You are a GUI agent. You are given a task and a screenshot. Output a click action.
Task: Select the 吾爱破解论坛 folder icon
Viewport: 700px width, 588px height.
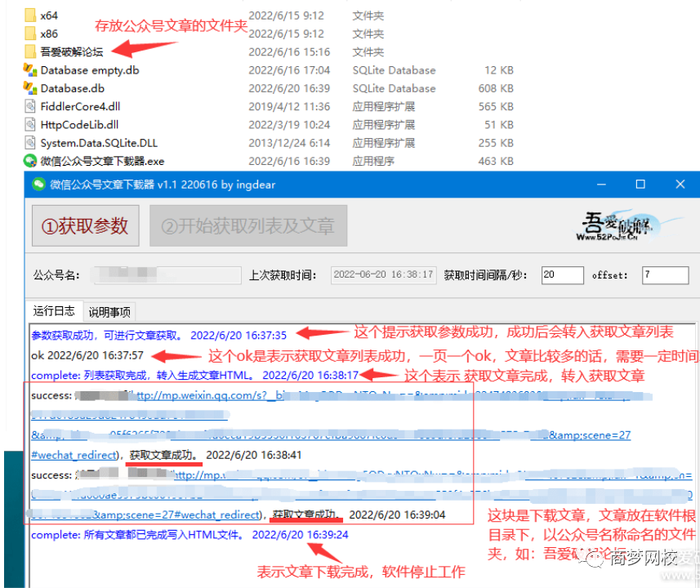[30, 51]
